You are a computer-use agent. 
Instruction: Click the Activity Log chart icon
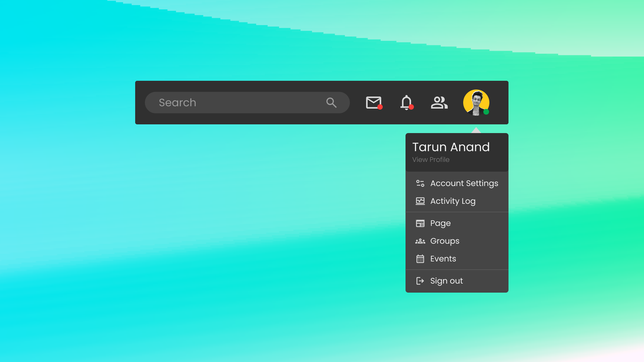click(x=420, y=201)
